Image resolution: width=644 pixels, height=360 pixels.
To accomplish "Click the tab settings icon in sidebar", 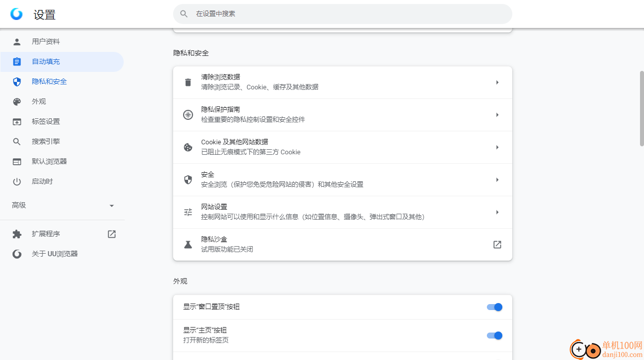I will (x=17, y=121).
